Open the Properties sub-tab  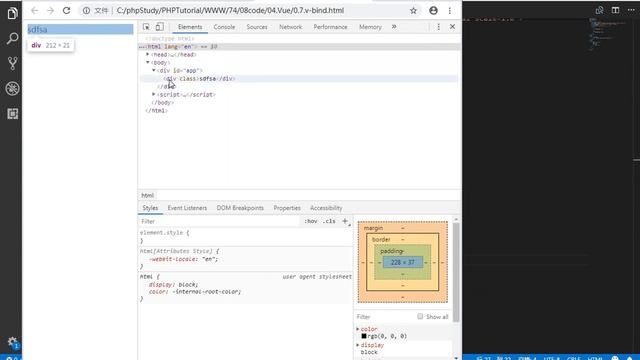(287, 208)
